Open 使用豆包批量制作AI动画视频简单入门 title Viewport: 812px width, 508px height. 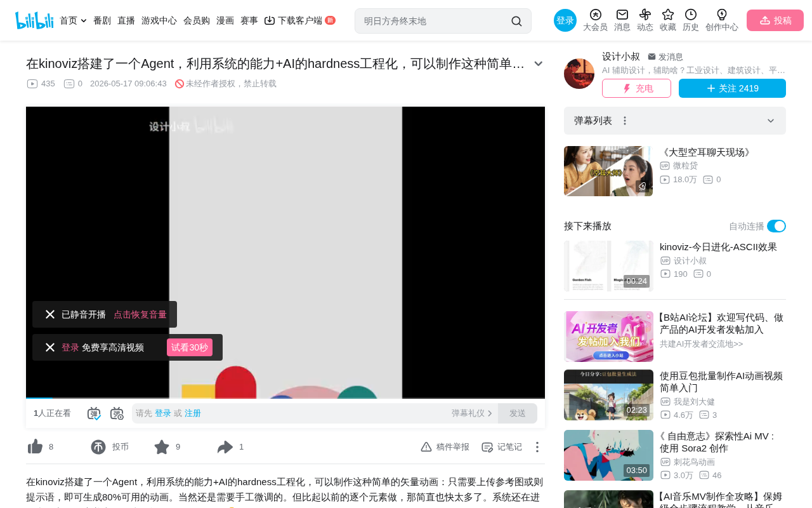721,382
